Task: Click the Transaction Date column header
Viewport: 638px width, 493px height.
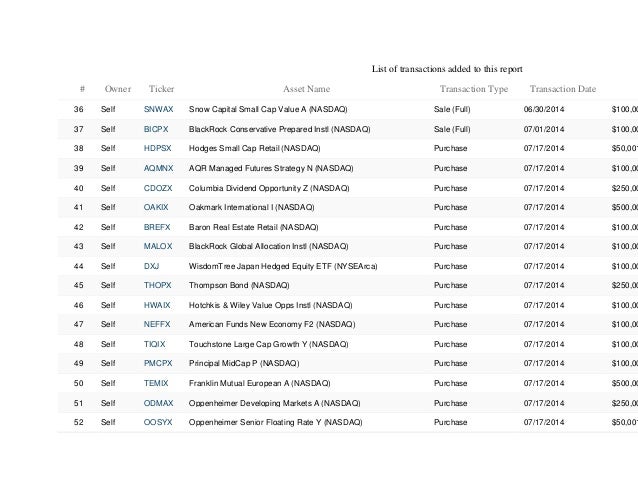Action: [x=563, y=89]
